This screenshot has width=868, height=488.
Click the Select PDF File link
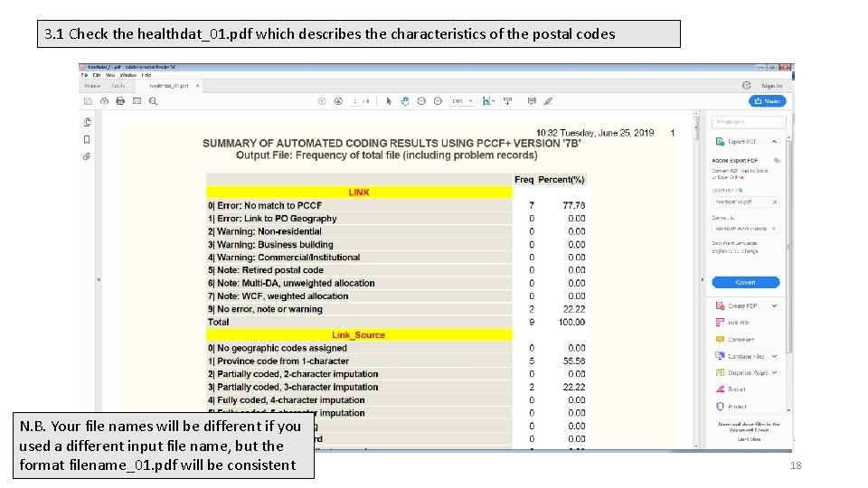pos(727,191)
